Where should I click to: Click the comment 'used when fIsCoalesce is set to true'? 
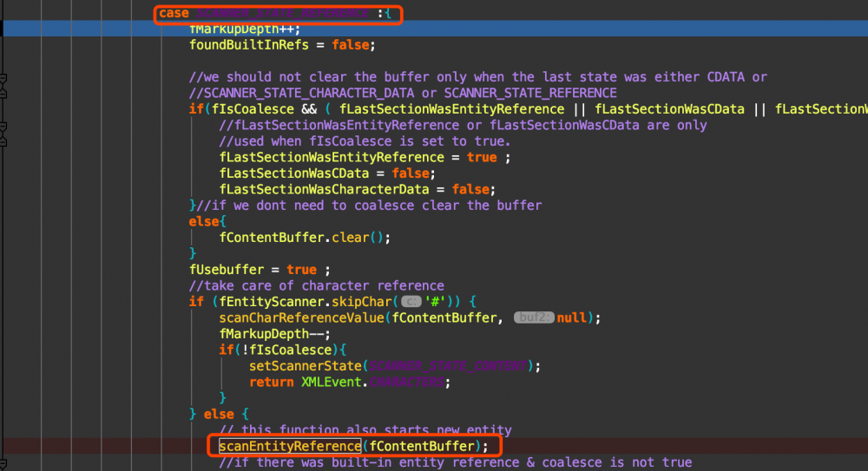click(x=365, y=141)
